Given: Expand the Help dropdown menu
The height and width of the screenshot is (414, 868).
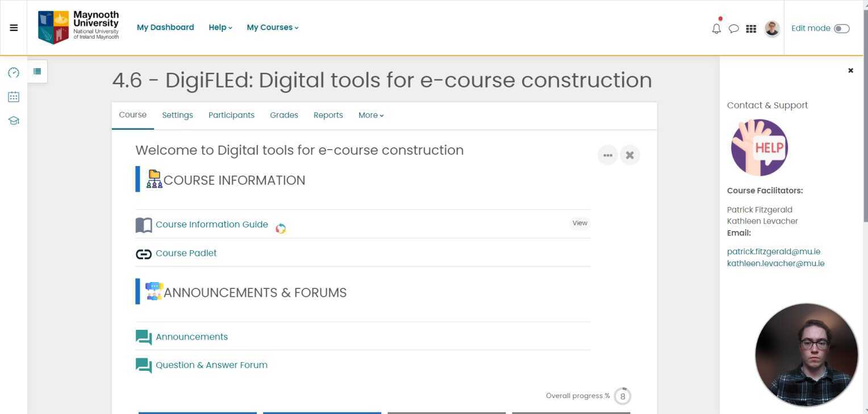Looking at the screenshot, I should click(x=220, y=27).
